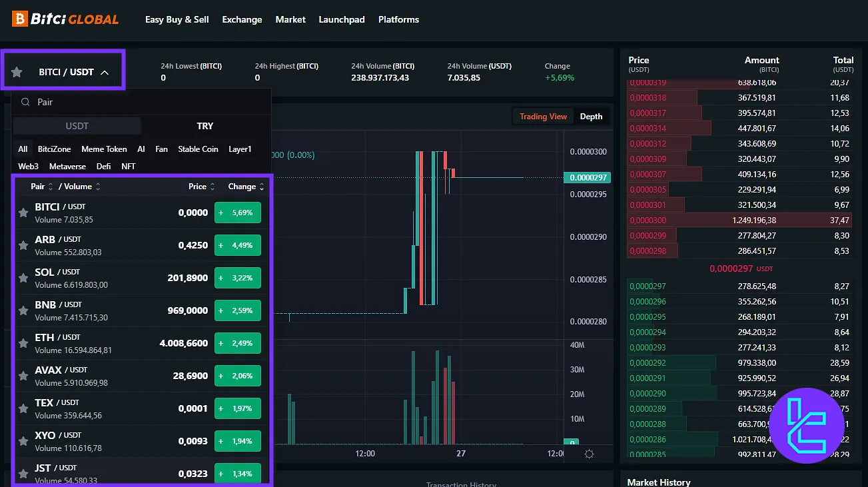
Task: Filter pairs by Meme Token category
Action: coord(104,149)
